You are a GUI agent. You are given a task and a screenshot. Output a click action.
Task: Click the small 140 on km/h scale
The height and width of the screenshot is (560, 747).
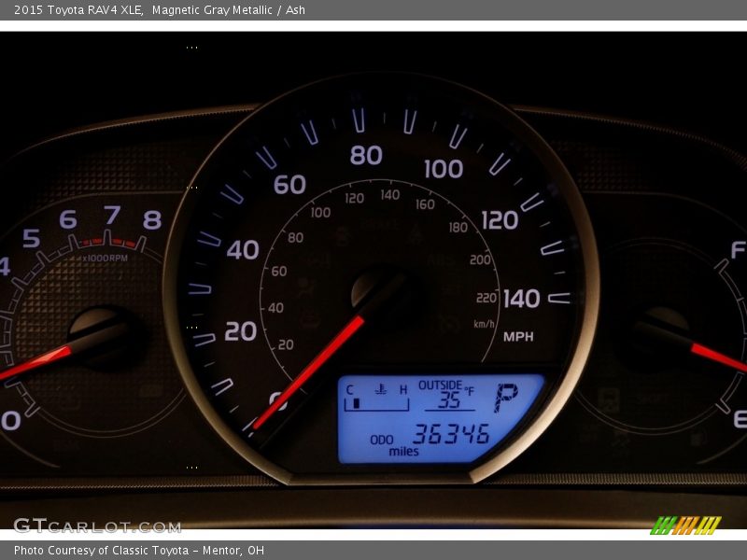[390, 194]
